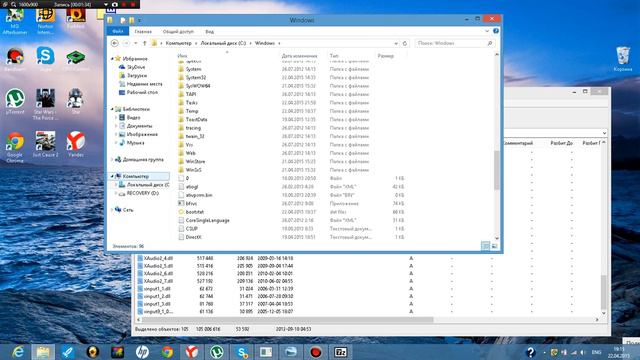Expand the Видео library node
640x360 pixels.
point(116,118)
